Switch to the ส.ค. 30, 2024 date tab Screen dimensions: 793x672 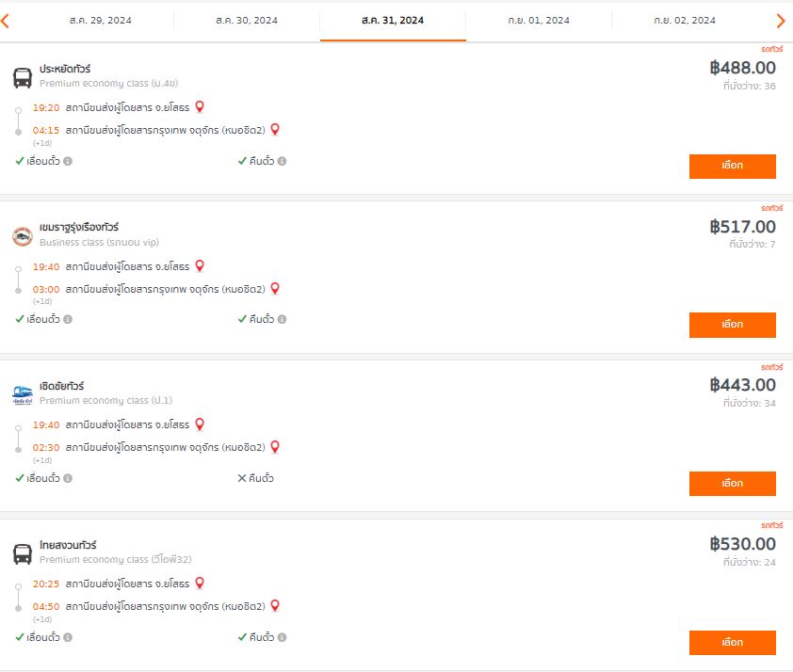tap(247, 21)
